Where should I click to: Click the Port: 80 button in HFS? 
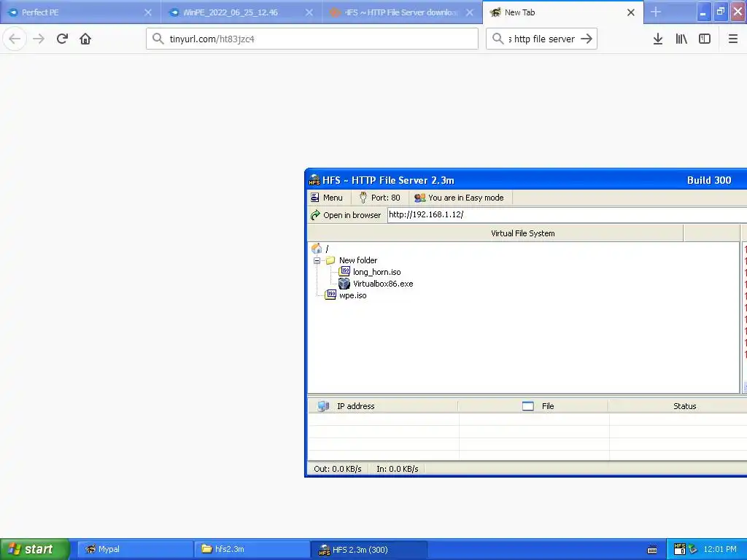[379, 198]
